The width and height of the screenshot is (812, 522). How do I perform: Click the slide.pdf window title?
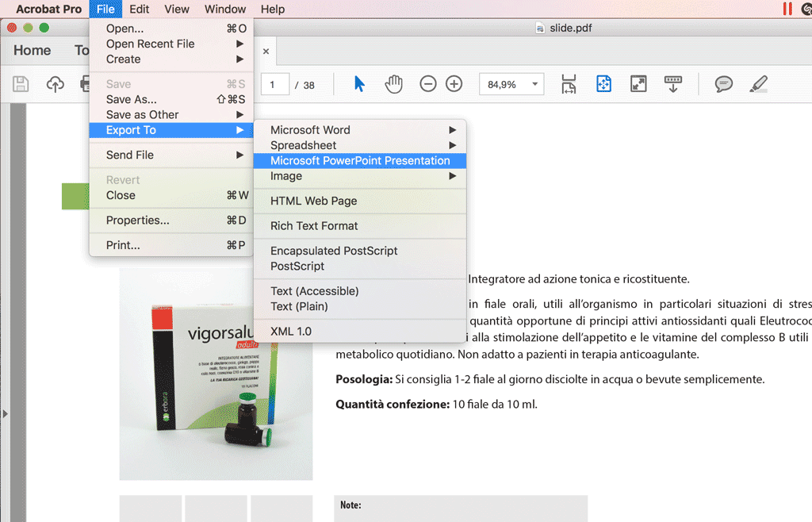[x=571, y=28]
